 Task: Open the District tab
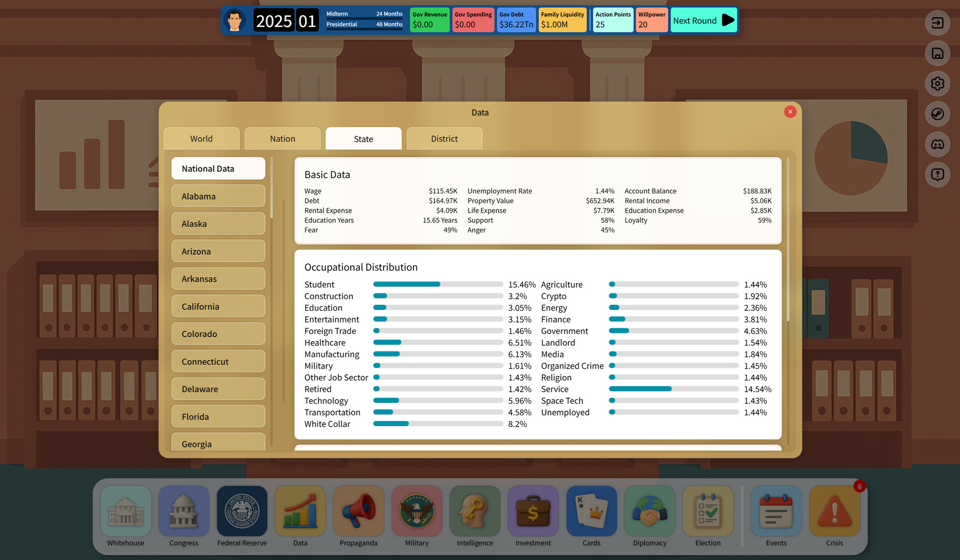pyautogui.click(x=444, y=138)
